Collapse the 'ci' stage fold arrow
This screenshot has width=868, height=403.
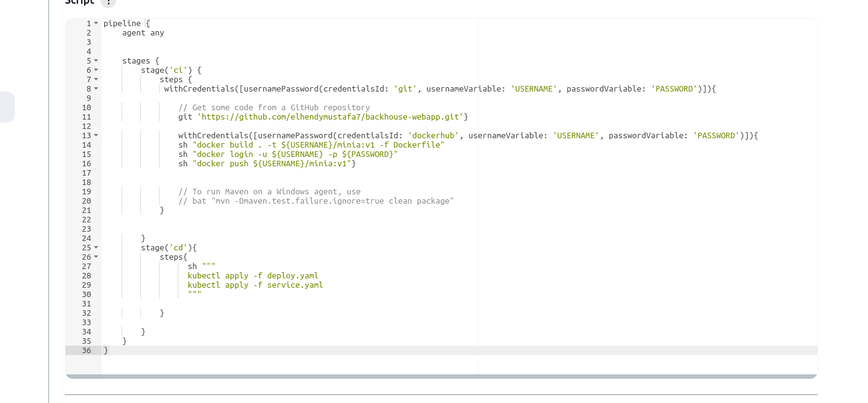pos(95,70)
